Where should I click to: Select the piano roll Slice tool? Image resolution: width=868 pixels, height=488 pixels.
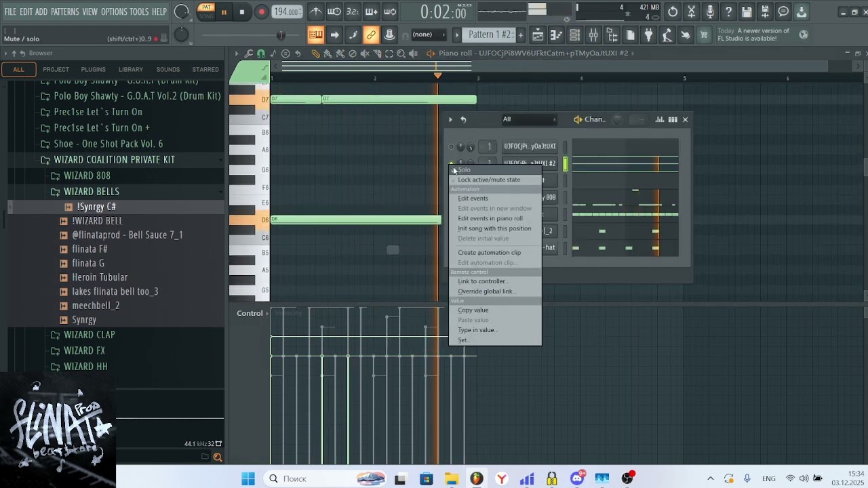[377, 54]
